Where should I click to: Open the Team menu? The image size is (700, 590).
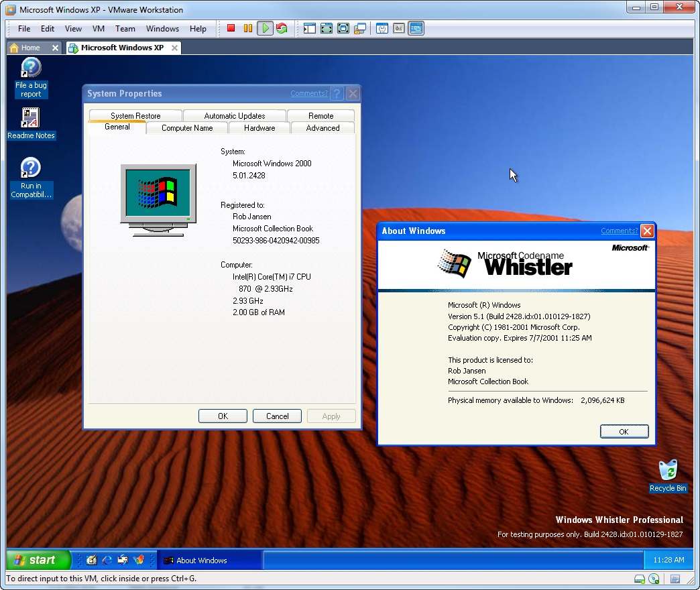pyautogui.click(x=125, y=29)
